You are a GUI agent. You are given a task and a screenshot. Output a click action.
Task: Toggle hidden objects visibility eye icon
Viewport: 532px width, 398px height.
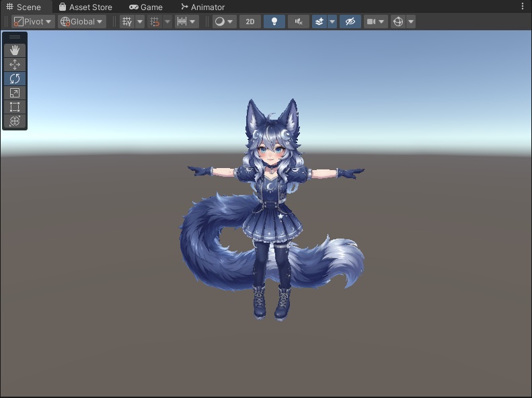pyautogui.click(x=350, y=22)
